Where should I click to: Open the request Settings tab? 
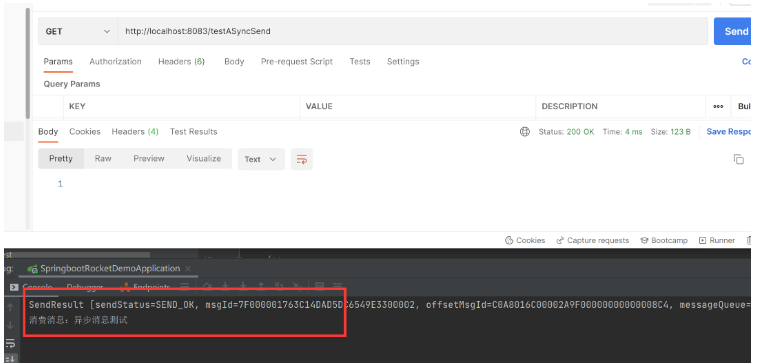click(x=403, y=61)
